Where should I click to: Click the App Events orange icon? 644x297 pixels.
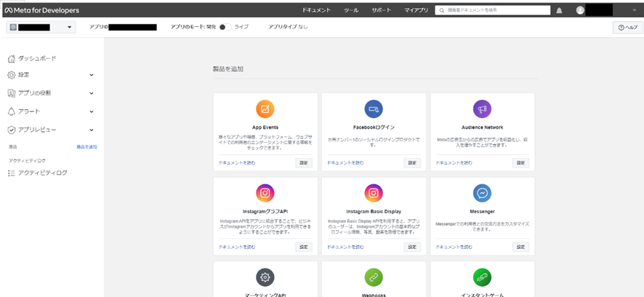(x=265, y=109)
